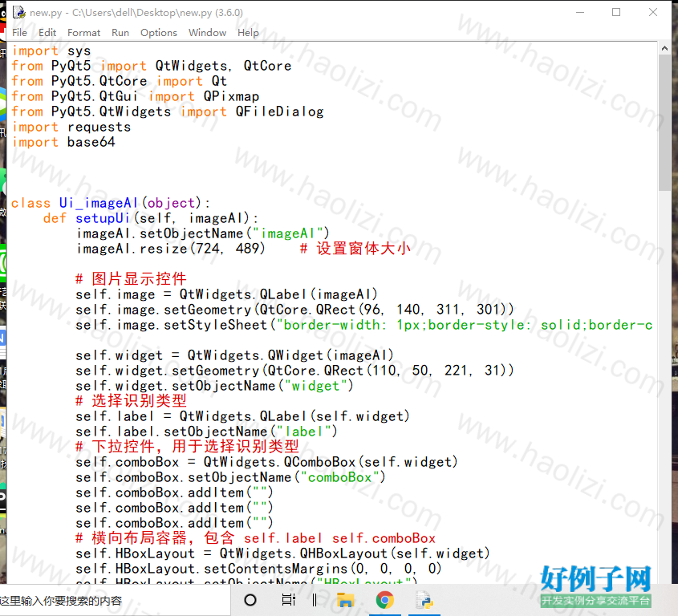Click the scroll up arrow of editor
Screen dimensions: 678x616
click(664, 48)
